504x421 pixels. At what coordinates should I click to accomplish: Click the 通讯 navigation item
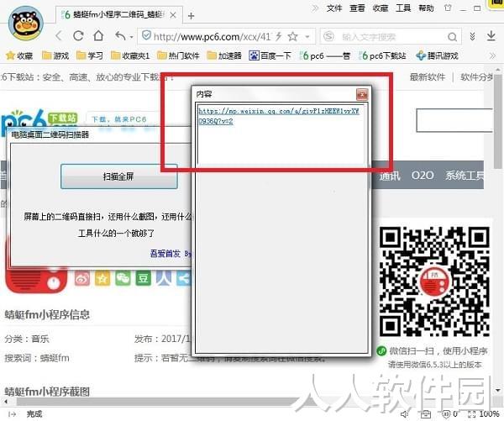390,176
